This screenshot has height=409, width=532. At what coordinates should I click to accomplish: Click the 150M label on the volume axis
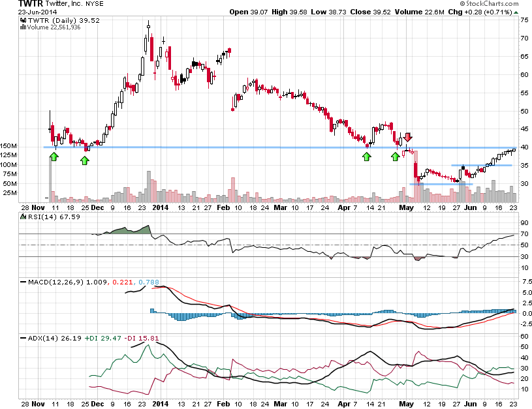pos(8,146)
